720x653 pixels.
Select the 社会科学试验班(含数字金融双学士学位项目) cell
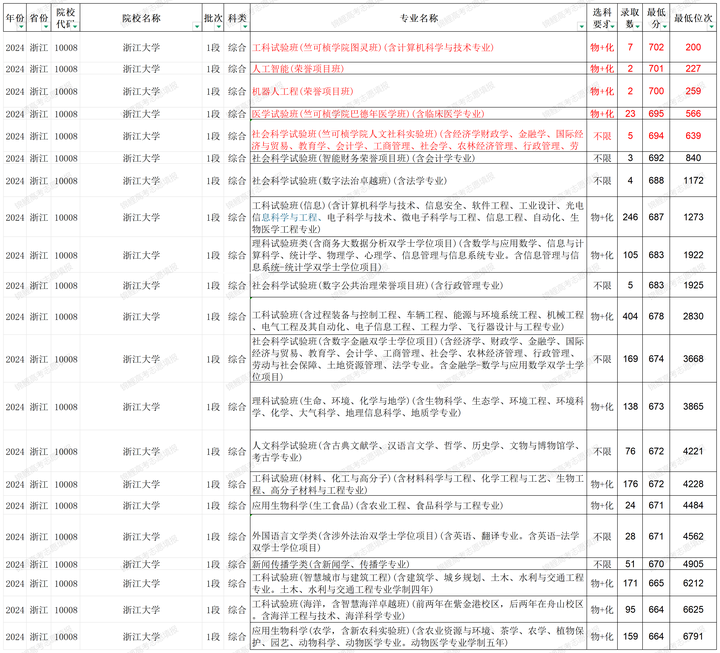pos(418,359)
